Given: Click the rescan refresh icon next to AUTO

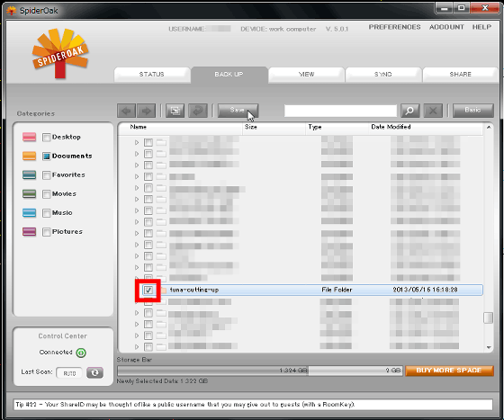Looking at the screenshot, I should click(94, 372).
